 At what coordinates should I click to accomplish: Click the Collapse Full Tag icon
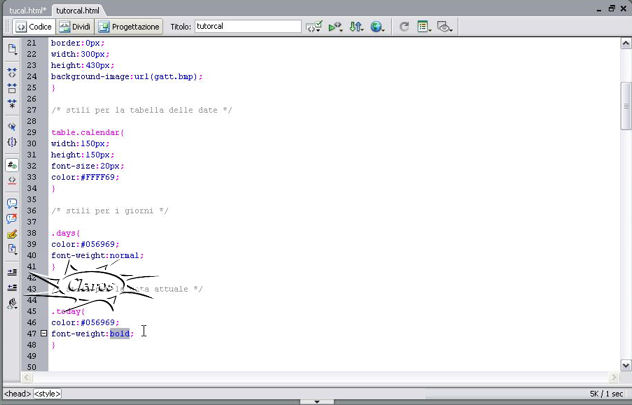point(12,73)
